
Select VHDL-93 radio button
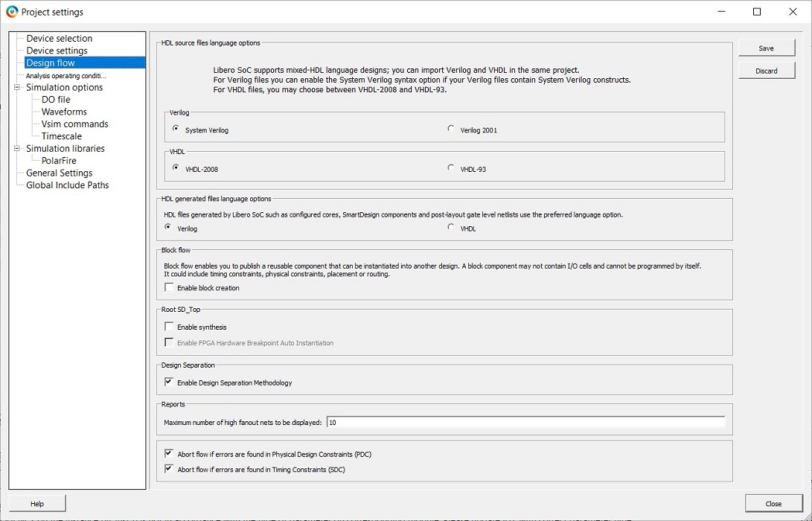(x=451, y=168)
